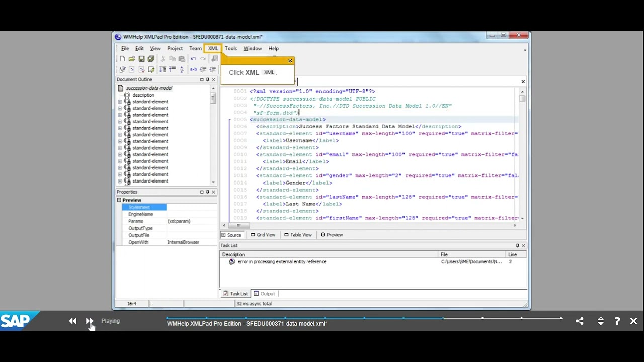
Task: Open the SAP player help question mark
Action: pyautogui.click(x=617, y=321)
